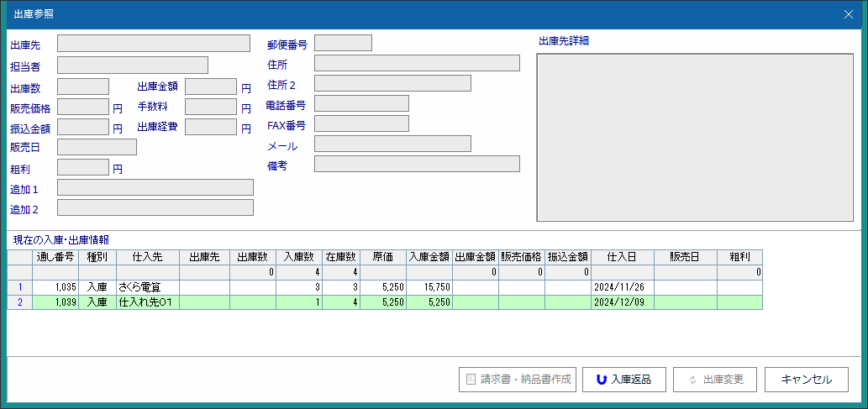Close the 出庫参照 dialog window

click(849, 13)
